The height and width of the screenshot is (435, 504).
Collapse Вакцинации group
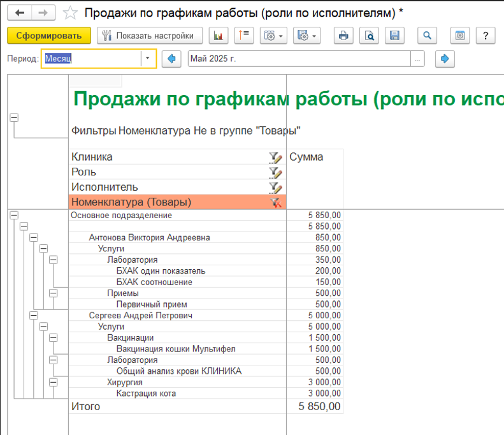click(54, 338)
